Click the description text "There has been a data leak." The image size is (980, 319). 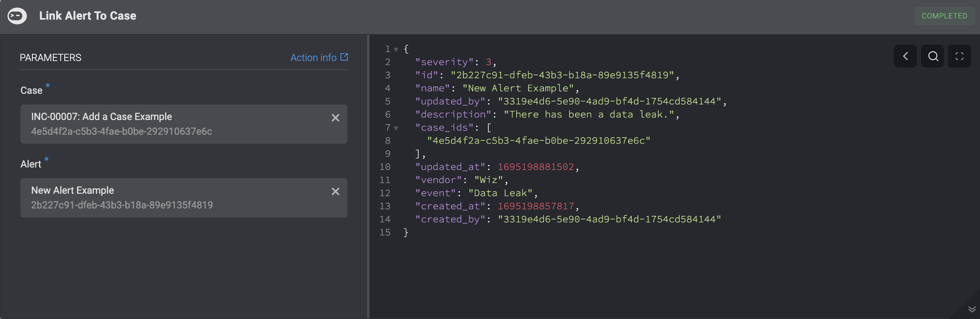click(x=589, y=114)
